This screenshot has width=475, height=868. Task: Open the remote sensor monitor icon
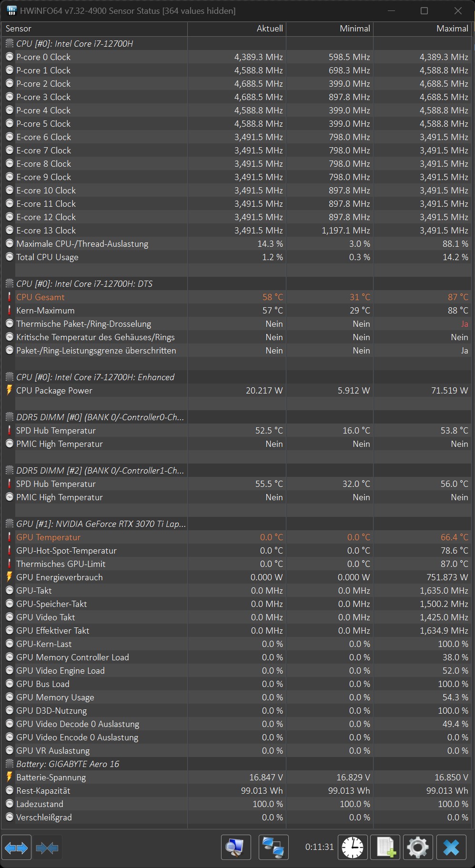point(236,848)
